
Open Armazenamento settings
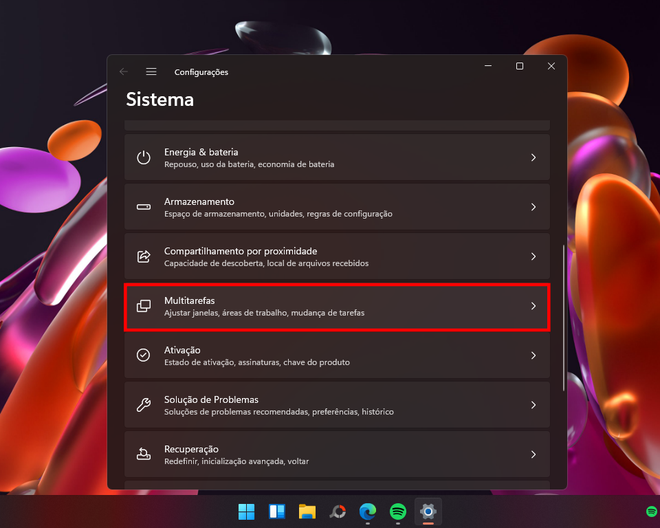tap(337, 207)
